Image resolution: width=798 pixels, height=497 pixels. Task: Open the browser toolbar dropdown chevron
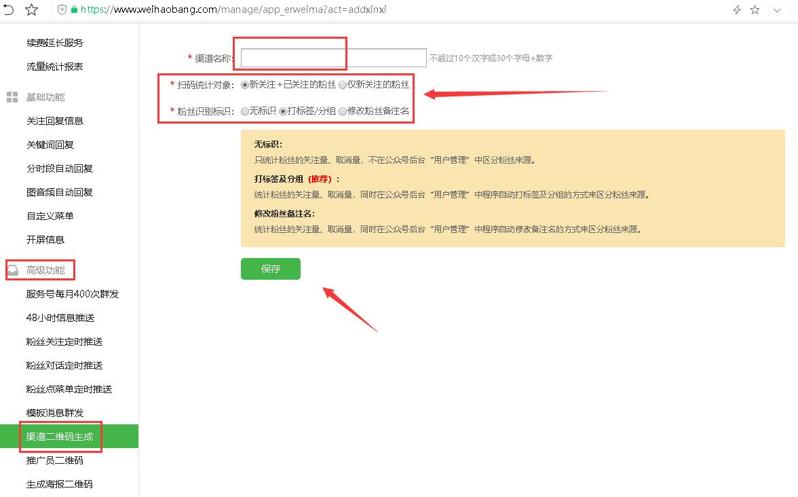777,10
